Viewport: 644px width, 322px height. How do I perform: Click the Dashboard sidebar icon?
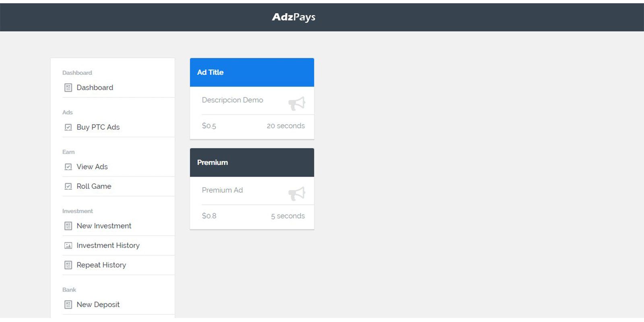(x=68, y=88)
